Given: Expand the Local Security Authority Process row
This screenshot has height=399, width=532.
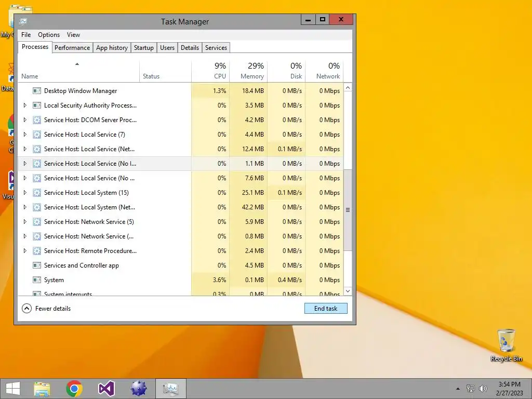Looking at the screenshot, I should pos(25,105).
